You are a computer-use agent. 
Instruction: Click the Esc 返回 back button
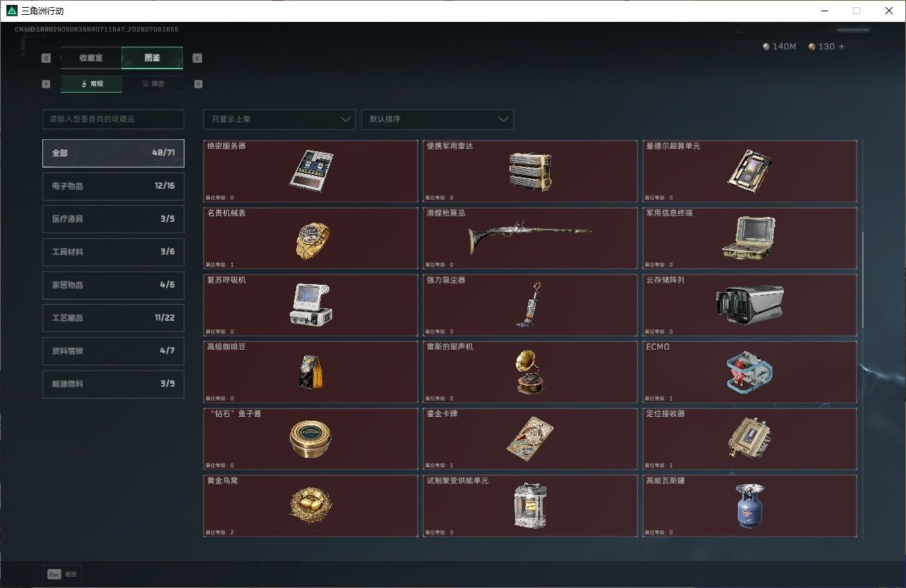(62, 575)
